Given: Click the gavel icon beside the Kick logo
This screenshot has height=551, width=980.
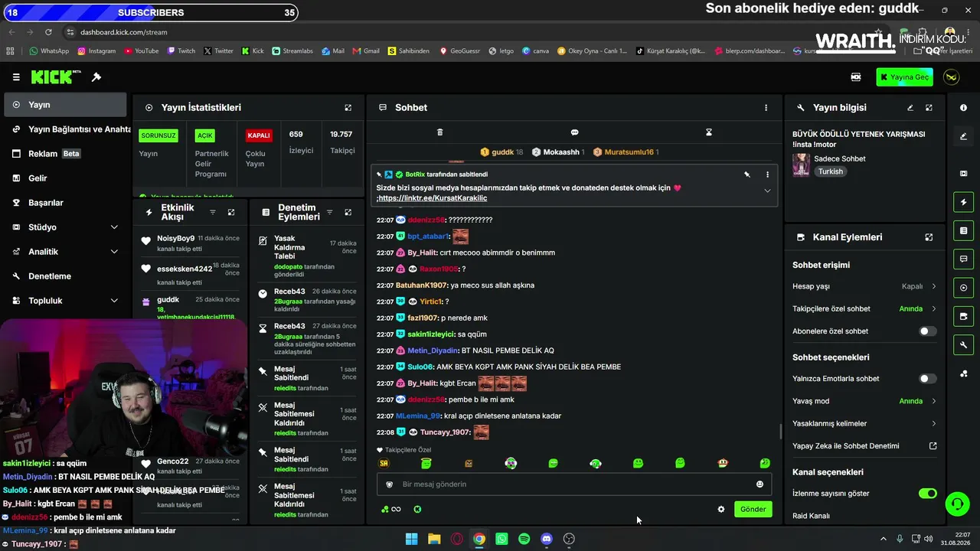Looking at the screenshot, I should click(96, 77).
